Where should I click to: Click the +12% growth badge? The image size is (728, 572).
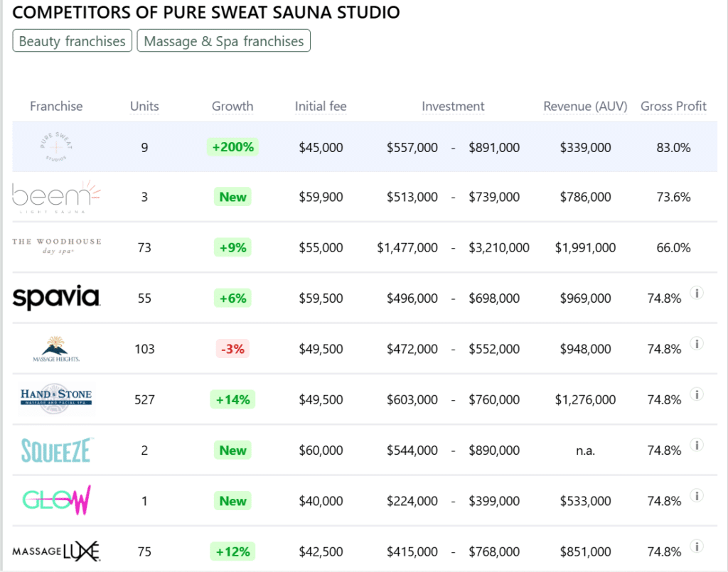(x=232, y=551)
